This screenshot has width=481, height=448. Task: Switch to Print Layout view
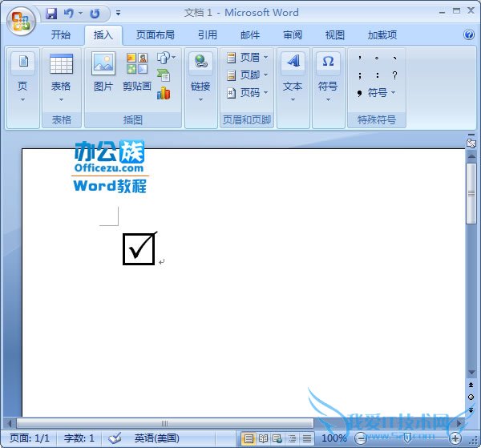pyautogui.click(x=249, y=438)
